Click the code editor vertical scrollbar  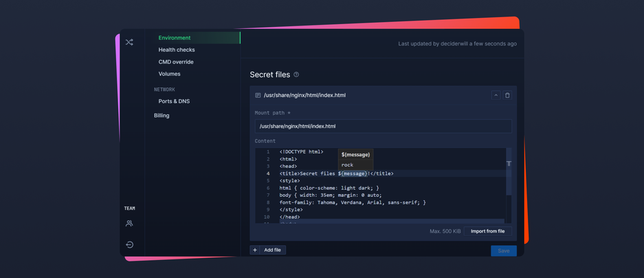tap(509, 172)
